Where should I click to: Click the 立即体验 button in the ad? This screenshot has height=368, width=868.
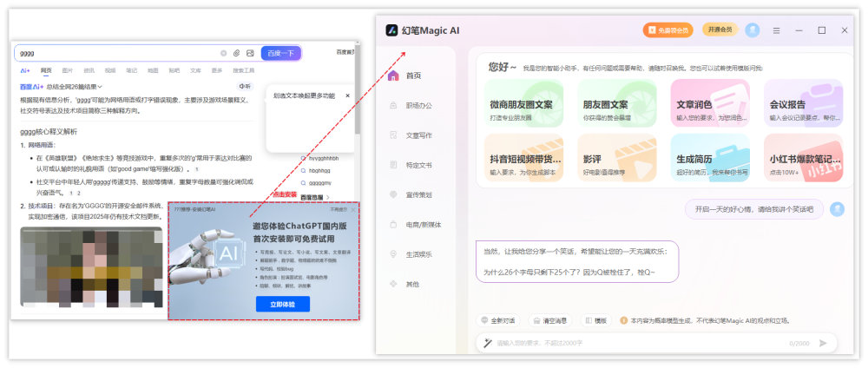click(x=282, y=304)
